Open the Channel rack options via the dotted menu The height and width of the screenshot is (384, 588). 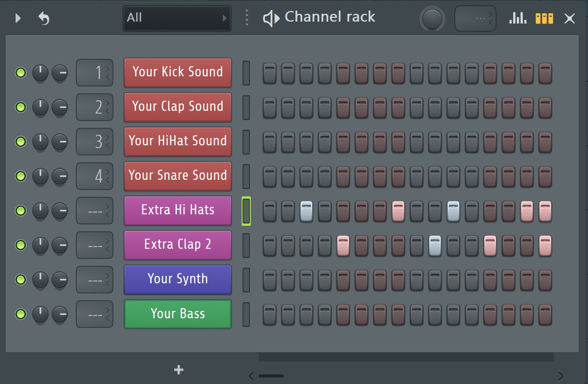pos(246,18)
